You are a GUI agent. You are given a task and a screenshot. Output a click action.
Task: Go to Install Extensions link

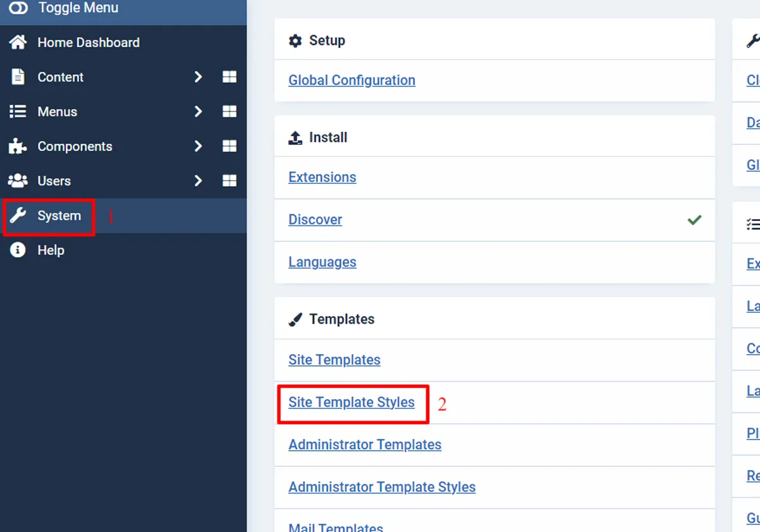pos(322,177)
